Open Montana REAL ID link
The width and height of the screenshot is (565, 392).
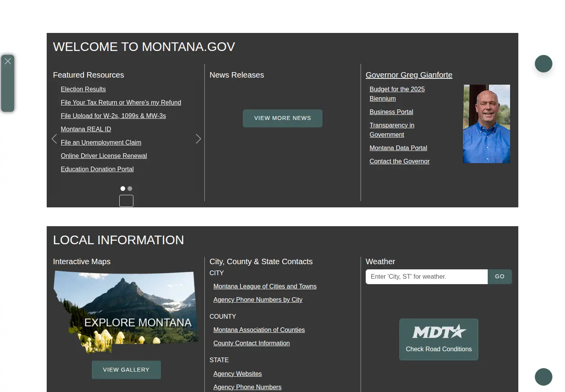[x=86, y=129]
